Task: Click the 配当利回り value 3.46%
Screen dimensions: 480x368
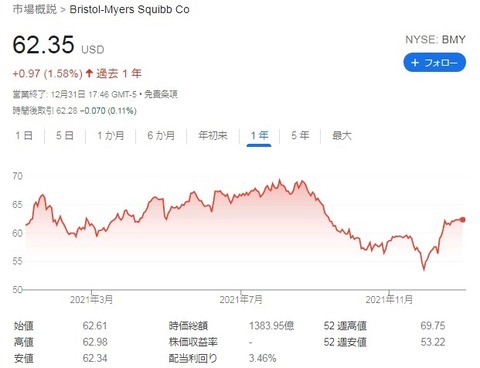Action: point(262,358)
